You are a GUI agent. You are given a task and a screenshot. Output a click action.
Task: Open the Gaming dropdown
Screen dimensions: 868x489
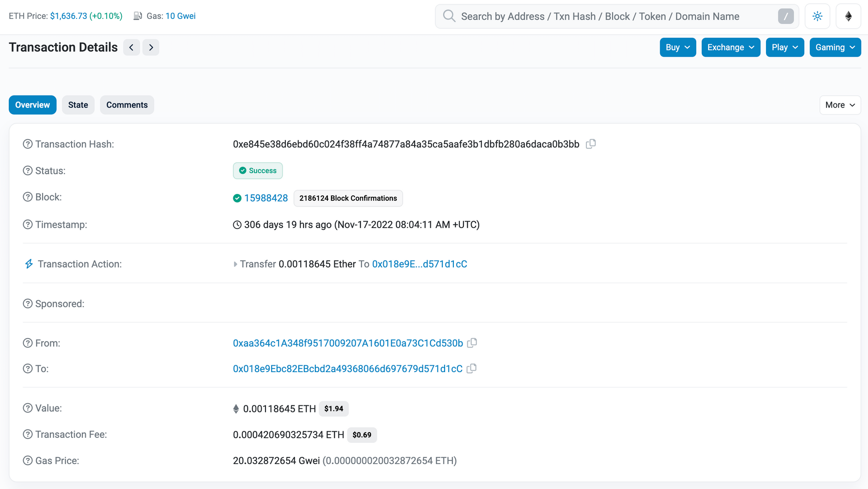835,47
